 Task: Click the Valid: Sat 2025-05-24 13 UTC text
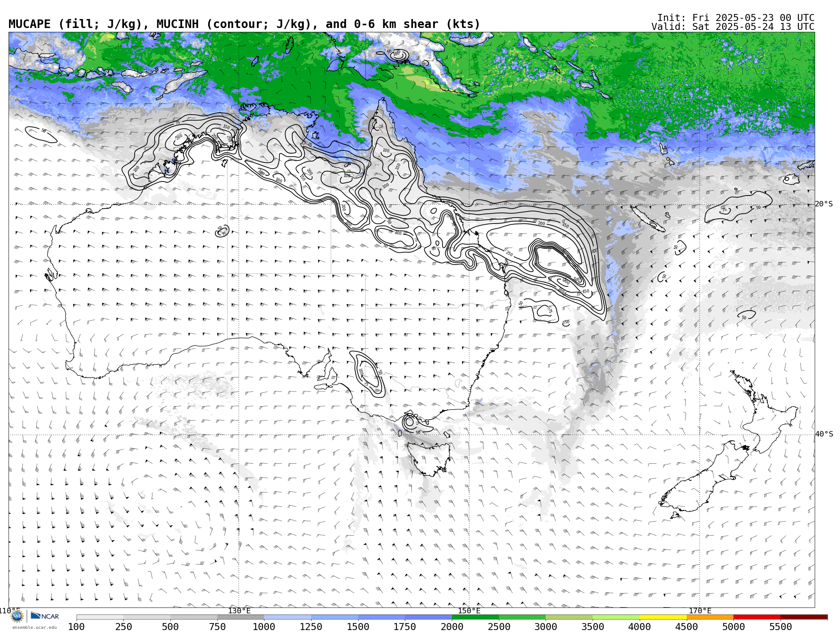(x=733, y=27)
